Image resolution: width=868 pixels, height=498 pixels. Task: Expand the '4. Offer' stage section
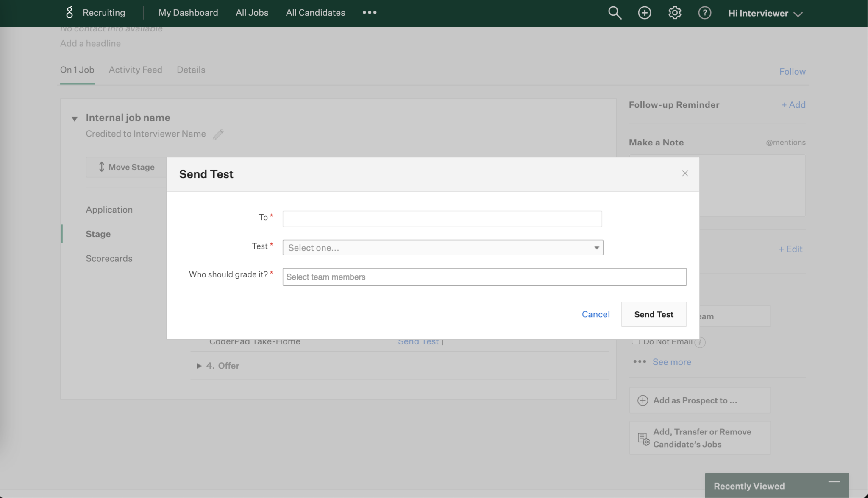199,366
